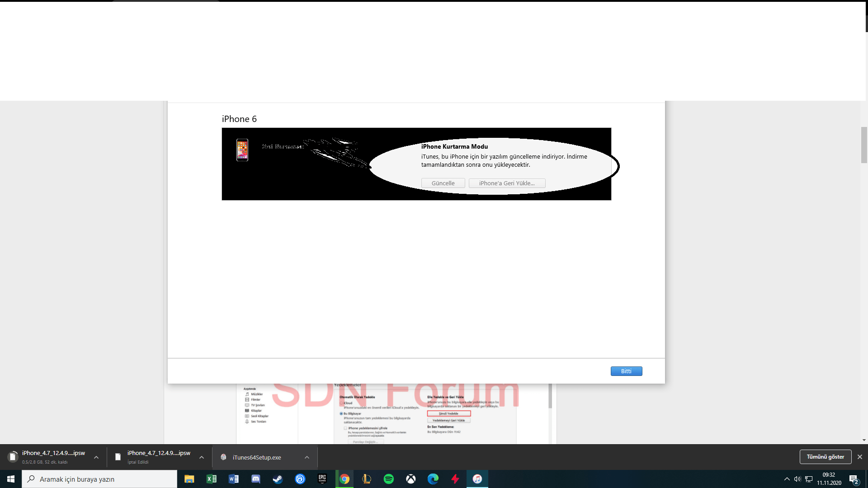Open Epic Games Launcher icon
Screen dimensions: 868x488
coord(322,479)
